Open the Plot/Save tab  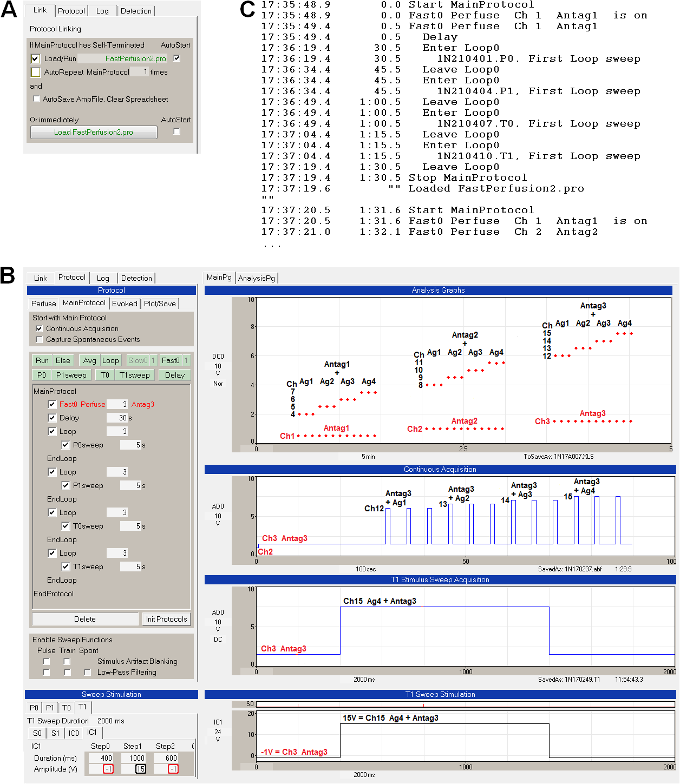click(160, 304)
